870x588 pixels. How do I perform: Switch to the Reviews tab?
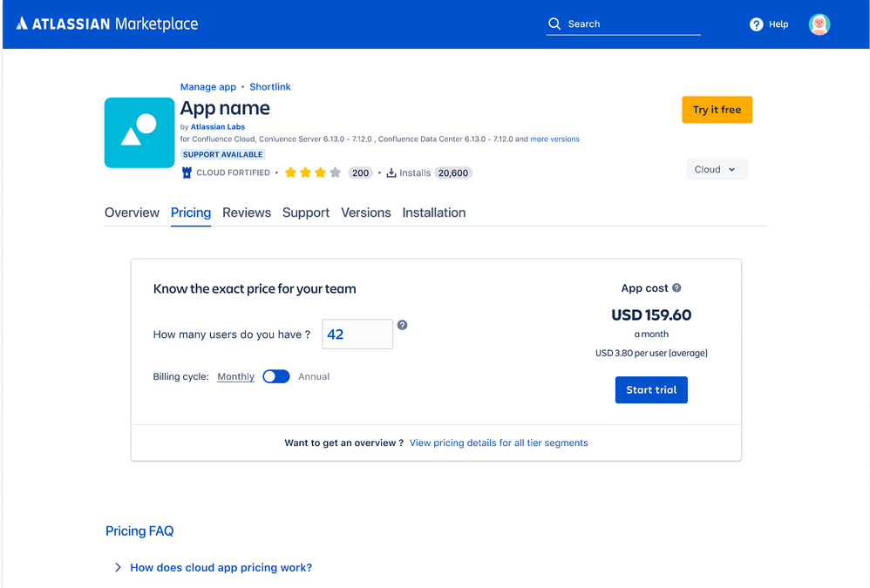click(247, 213)
